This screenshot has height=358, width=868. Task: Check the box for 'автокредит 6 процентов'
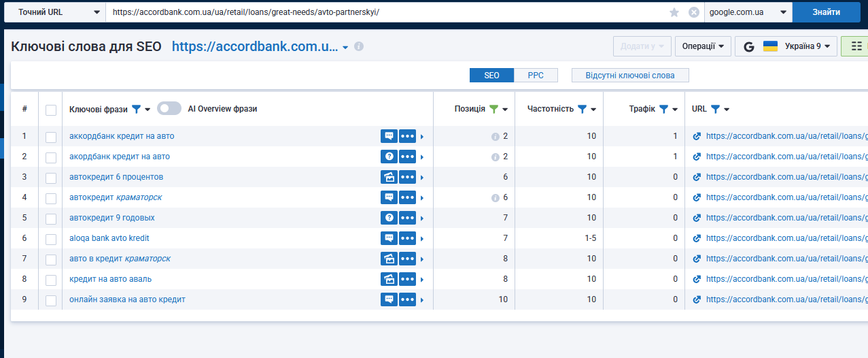[x=51, y=178]
